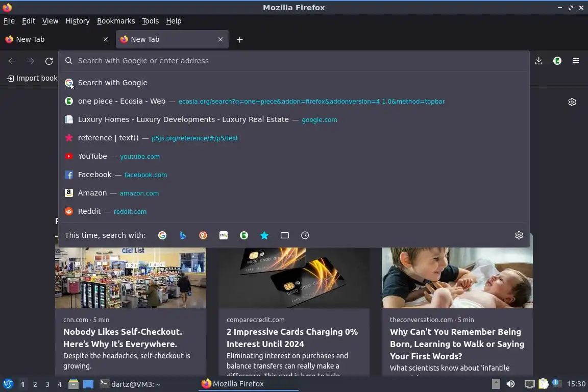Open Firefox hamburger application menu

pyautogui.click(x=576, y=61)
